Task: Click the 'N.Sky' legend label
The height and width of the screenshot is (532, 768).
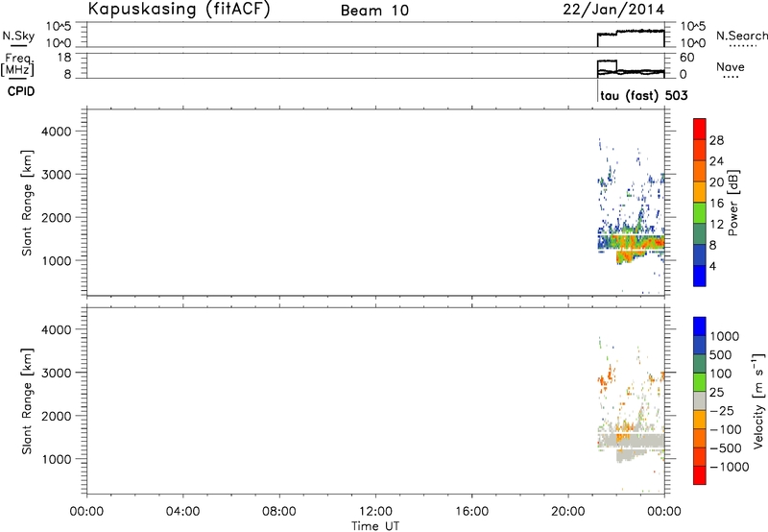Action: pos(18,36)
